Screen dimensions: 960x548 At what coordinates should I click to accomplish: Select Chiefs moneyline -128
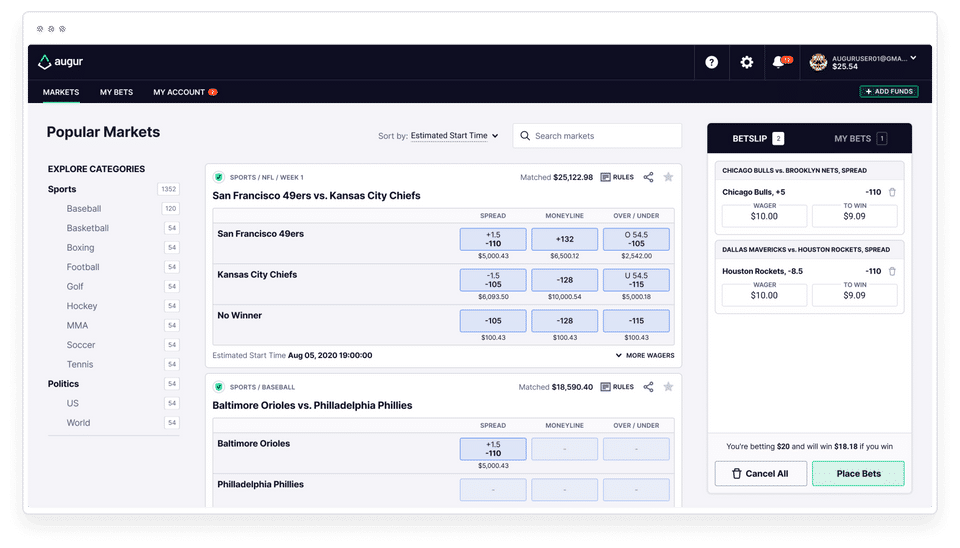564,280
